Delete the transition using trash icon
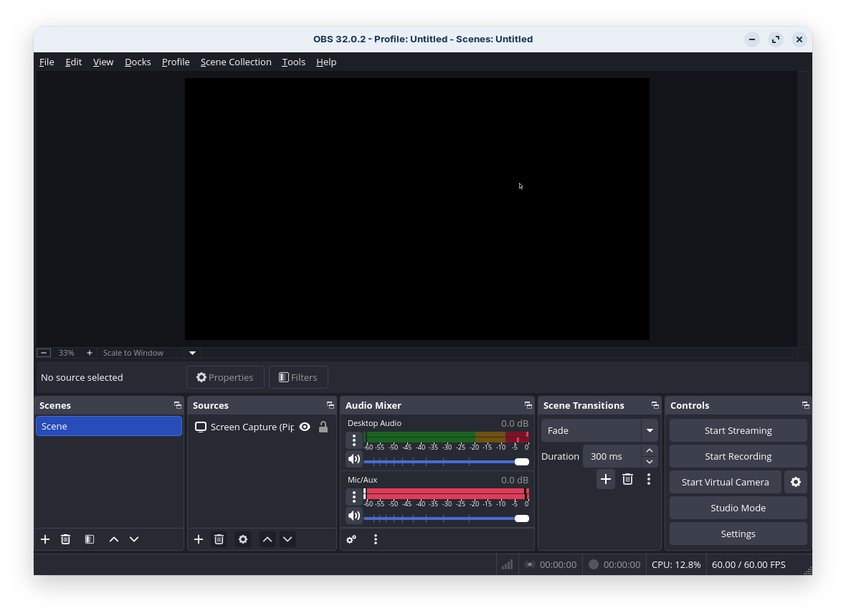The image size is (846, 616). tap(627, 479)
